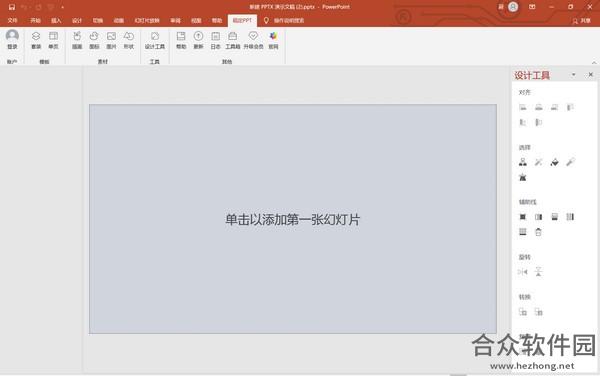The height and width of the screenshot is (376, 600).
Task: Open the 日志 log button
Action: (x=215, y=40)
